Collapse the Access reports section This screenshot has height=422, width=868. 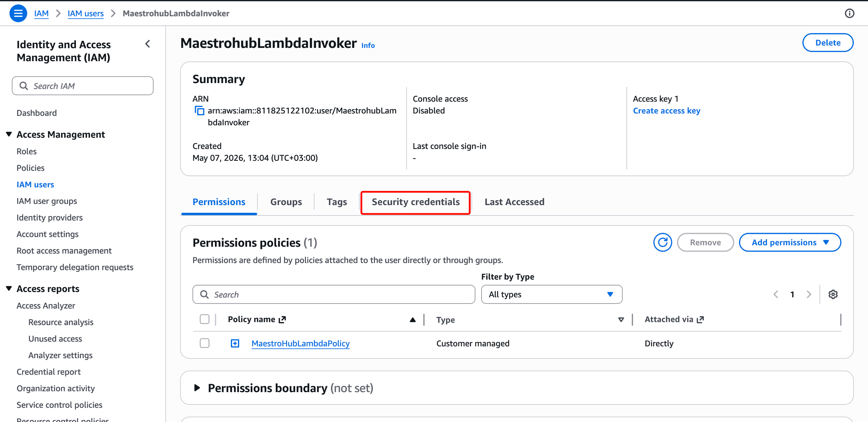click(9, 288)
